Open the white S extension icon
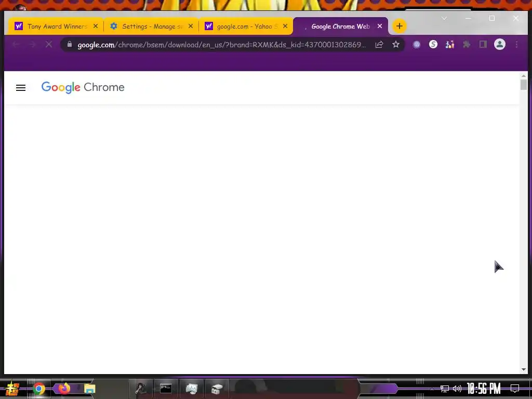532x399 pixels. (x=433, y=45)
